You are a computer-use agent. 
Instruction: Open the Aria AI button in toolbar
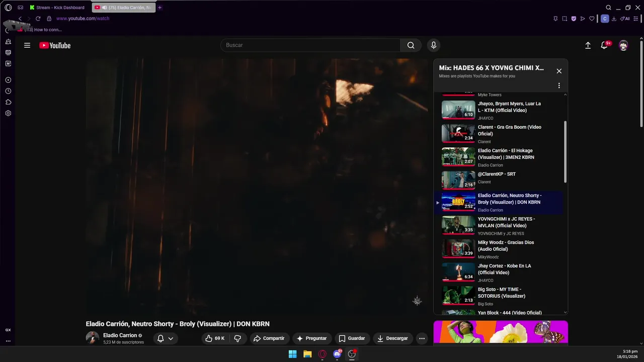click(x=625, y=19)
